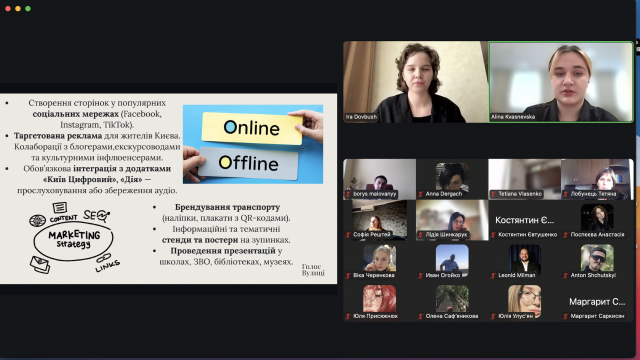
Task: Click muted mic icon beside borys malovanyy
Action: [x=348, y=194]
